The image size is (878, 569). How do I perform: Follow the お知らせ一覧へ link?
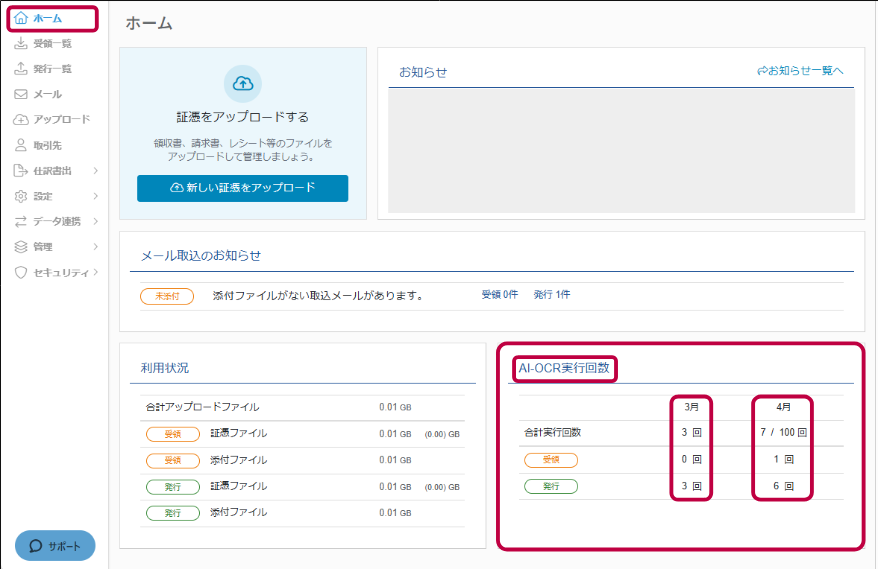pyautogui.click(x=800, y=71)
